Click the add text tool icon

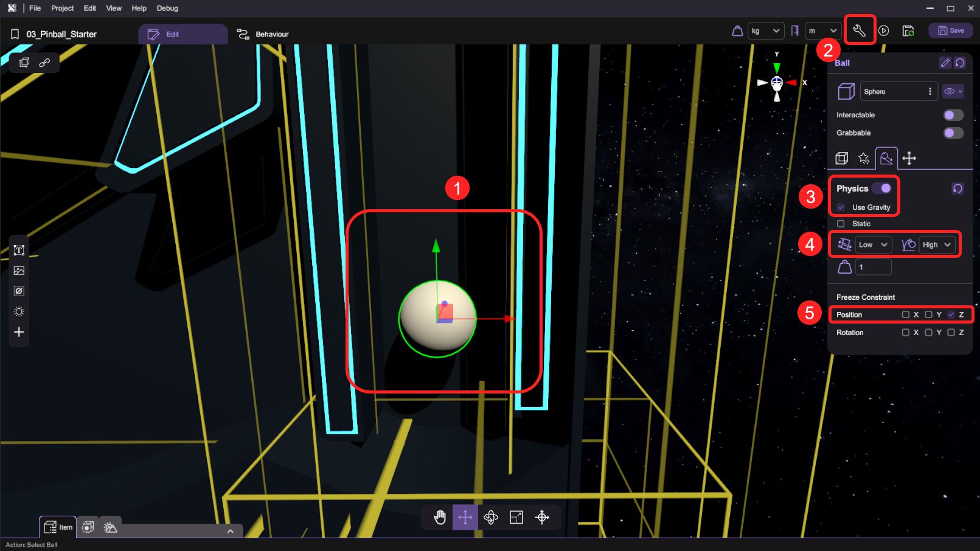click(x=19, y=251)
